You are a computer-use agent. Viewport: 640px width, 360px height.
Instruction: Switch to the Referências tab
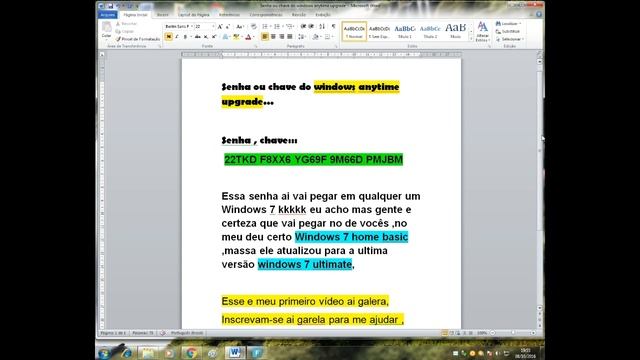229,15
